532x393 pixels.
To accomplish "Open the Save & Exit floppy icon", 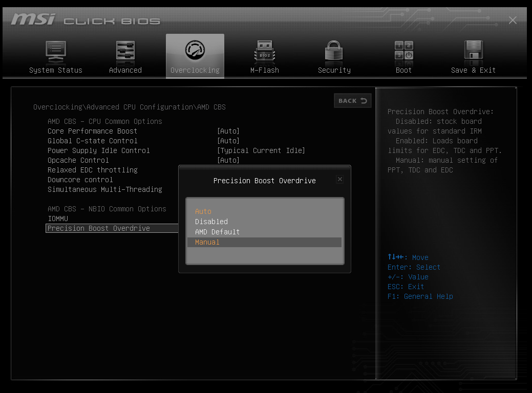I will pos(473,51).
